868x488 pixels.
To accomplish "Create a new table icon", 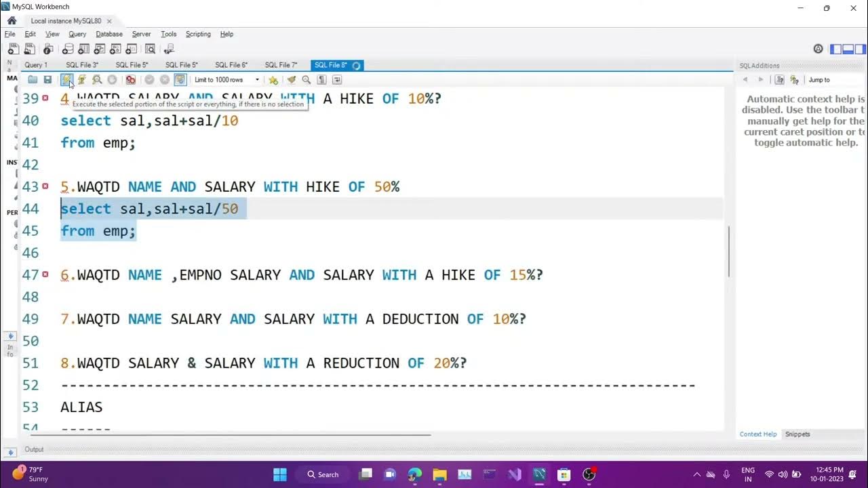I will 83,49.
